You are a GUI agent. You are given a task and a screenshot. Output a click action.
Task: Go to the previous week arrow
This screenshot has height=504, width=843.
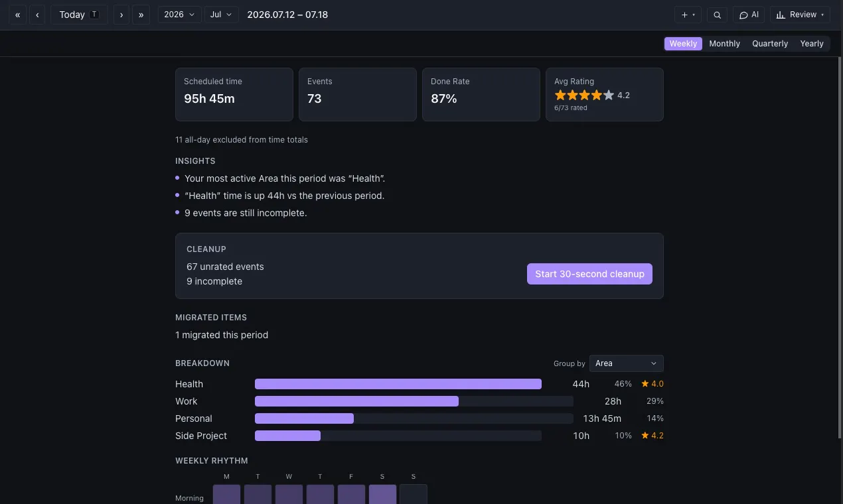coord(37,15)
